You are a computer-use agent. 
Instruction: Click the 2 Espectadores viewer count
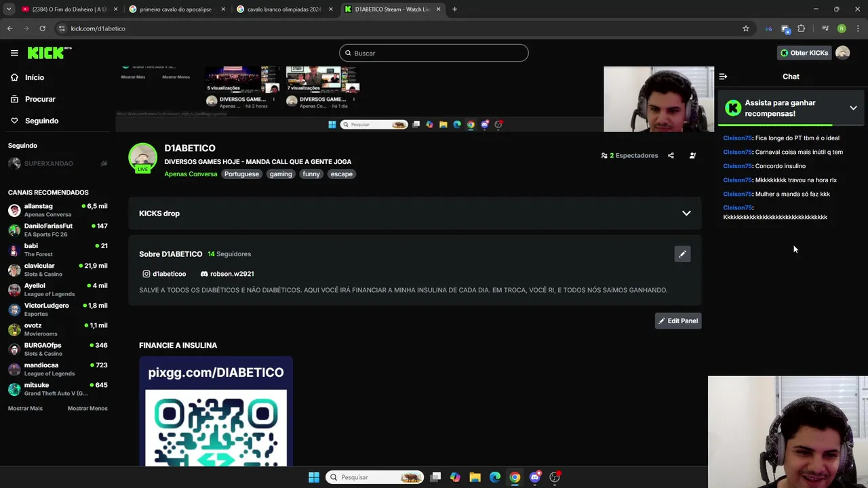click(629, 155)
